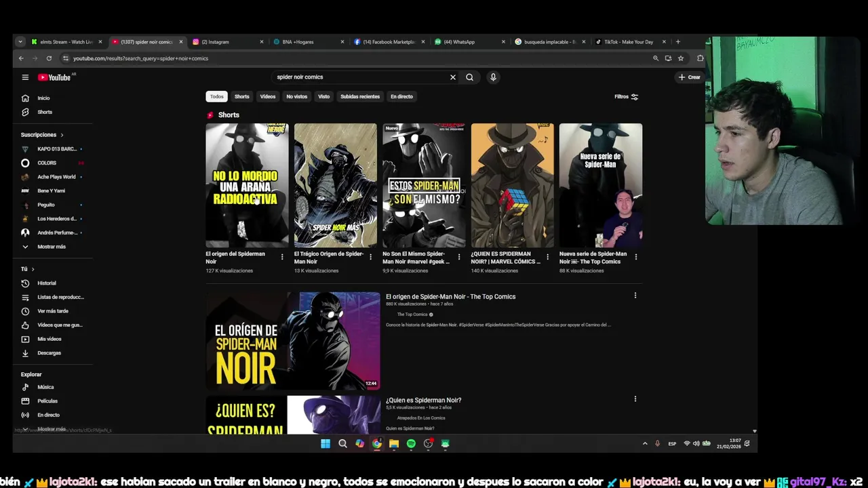Select the Videos filter chip
This screenshot has height=488, width=868.
click(268, 97)
